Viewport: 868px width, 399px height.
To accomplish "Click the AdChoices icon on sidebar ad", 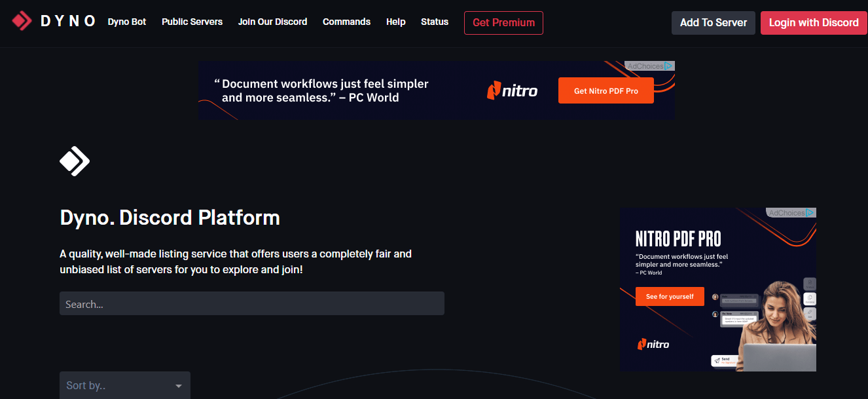I will point(810,213).
